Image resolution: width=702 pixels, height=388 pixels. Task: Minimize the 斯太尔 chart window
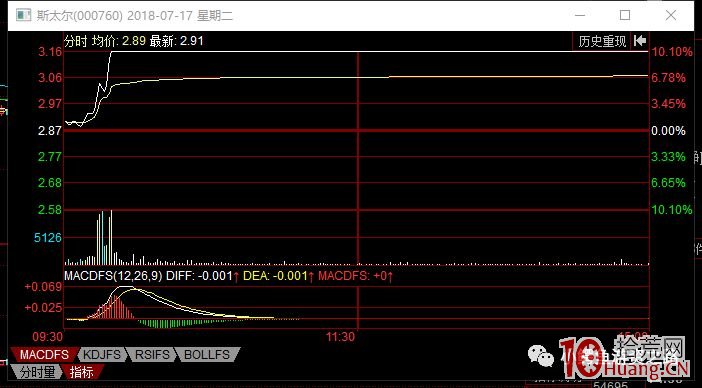point(580,15)
